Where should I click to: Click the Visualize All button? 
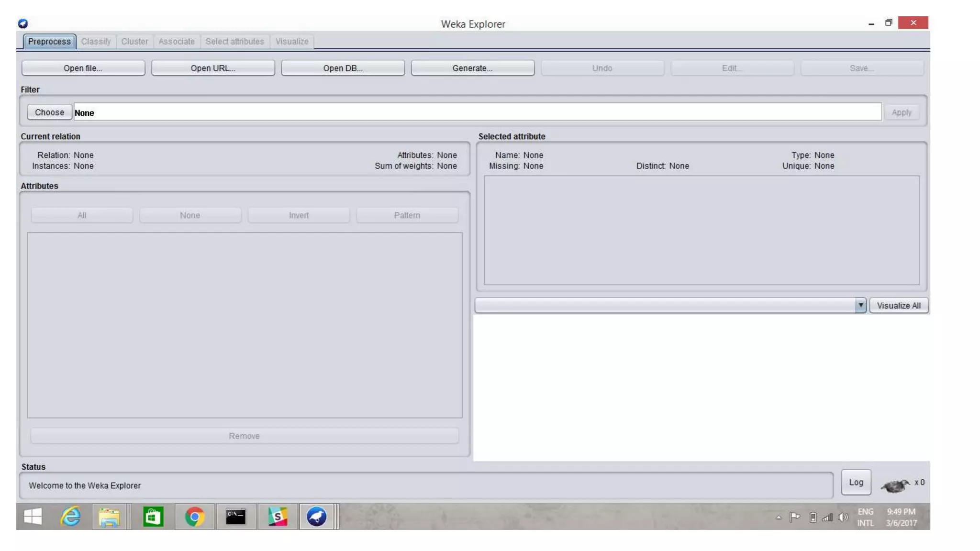pos(899,305)
